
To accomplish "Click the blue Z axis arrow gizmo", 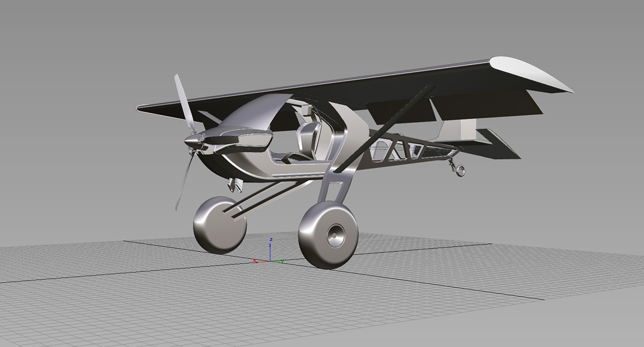I will 270,254.
